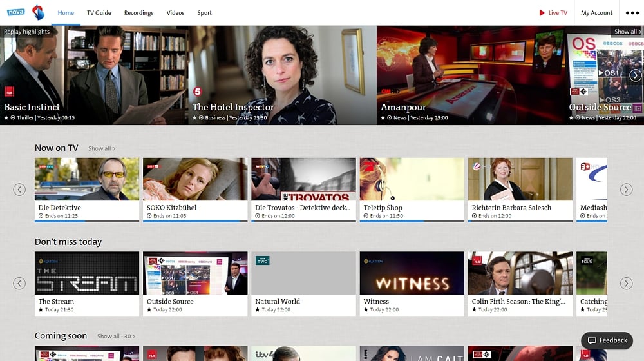Open the Sport tab
644x361 pixels.
coord(205,13)
